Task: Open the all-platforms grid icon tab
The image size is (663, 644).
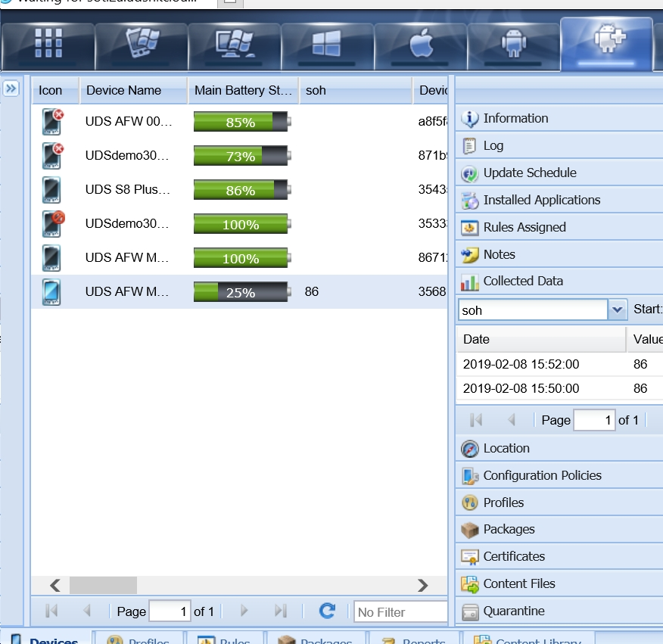Action: point(48,44)
